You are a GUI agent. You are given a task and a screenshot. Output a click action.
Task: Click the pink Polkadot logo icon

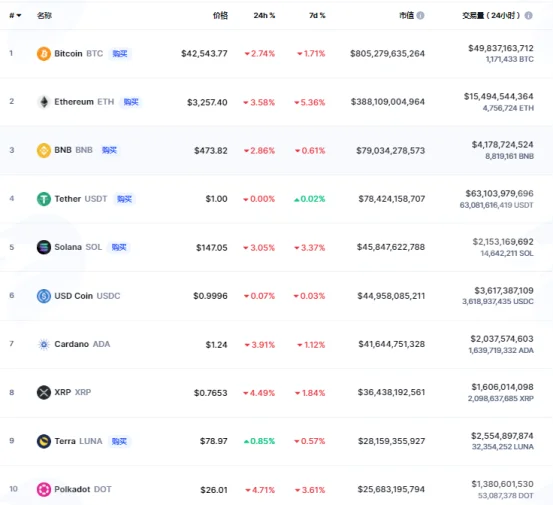point(44,489)
